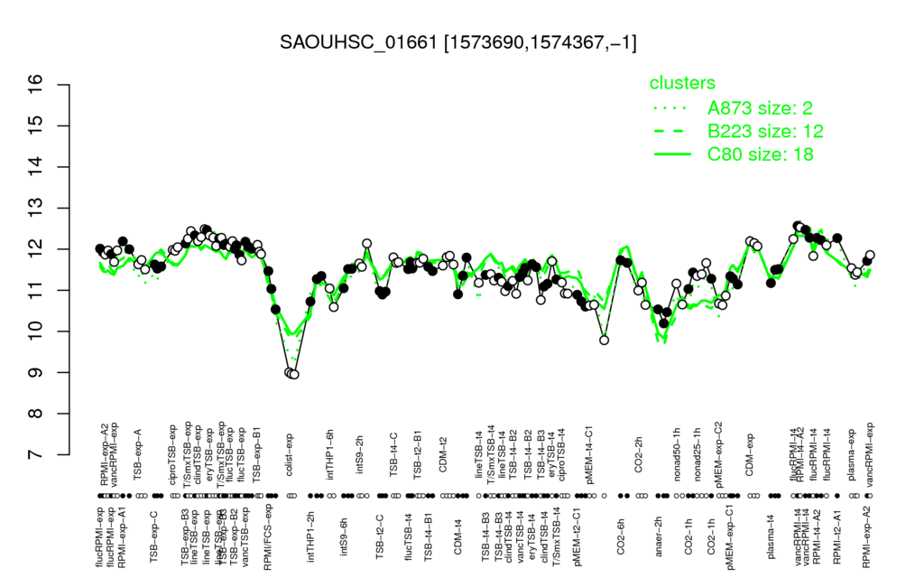Click y-axis tick label 10
This screenshot has height=578, width=924.
tap(36, 331)
